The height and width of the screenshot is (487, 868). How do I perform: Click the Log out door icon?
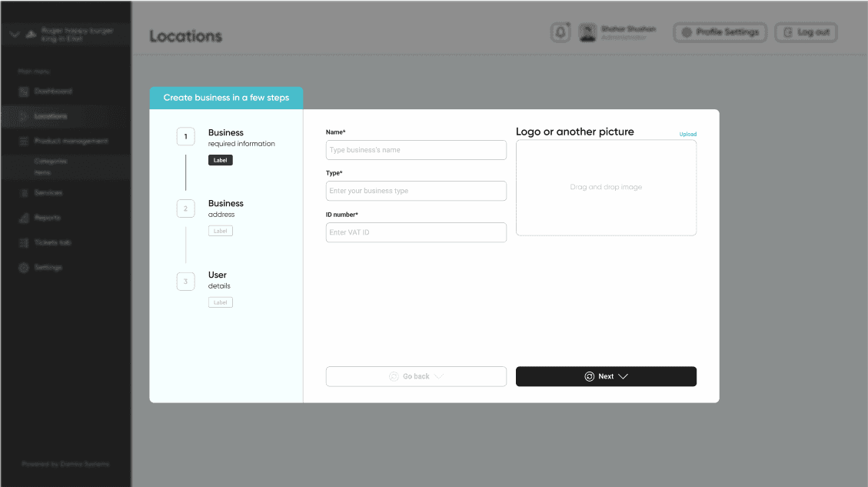pos(788,32)
